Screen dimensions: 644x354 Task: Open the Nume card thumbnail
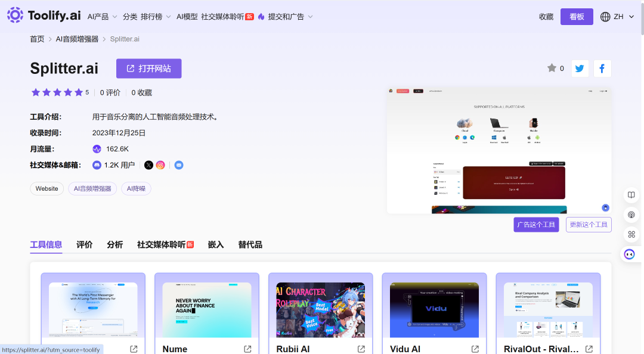(x=207, y=310)
